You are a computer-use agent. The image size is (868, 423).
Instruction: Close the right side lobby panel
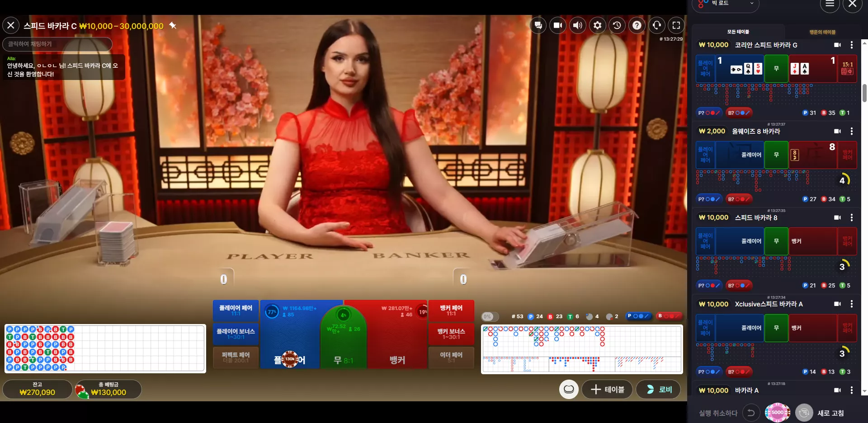pos(853,4)
